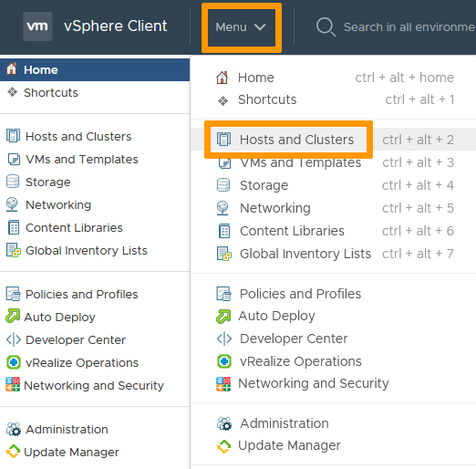Viewport: 476px width, 469px height.
Task: Open the Menu dropdown in header
Action: click(x=241, y=27)
